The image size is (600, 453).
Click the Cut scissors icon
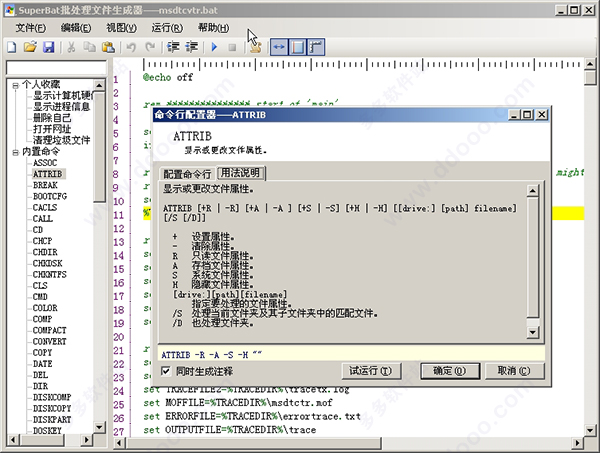coord(71,47)
